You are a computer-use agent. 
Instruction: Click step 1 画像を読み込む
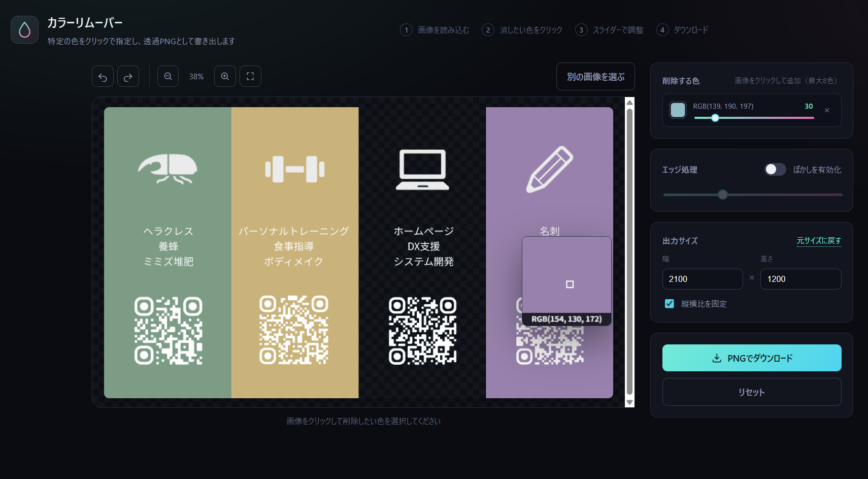(435, 30)
